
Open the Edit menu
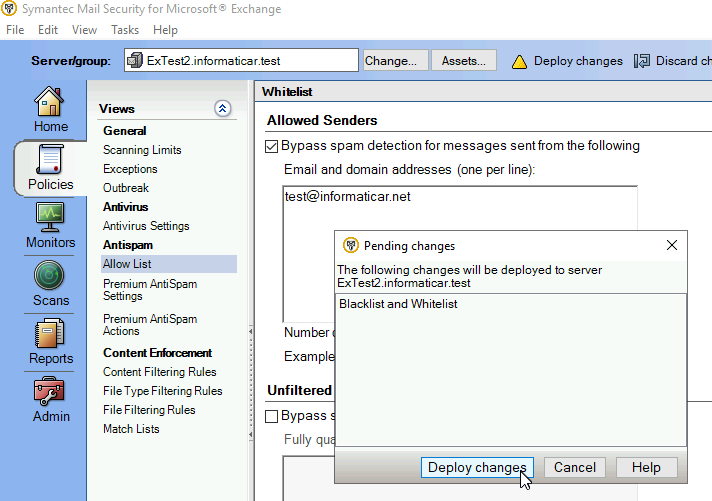coord(48,30)
